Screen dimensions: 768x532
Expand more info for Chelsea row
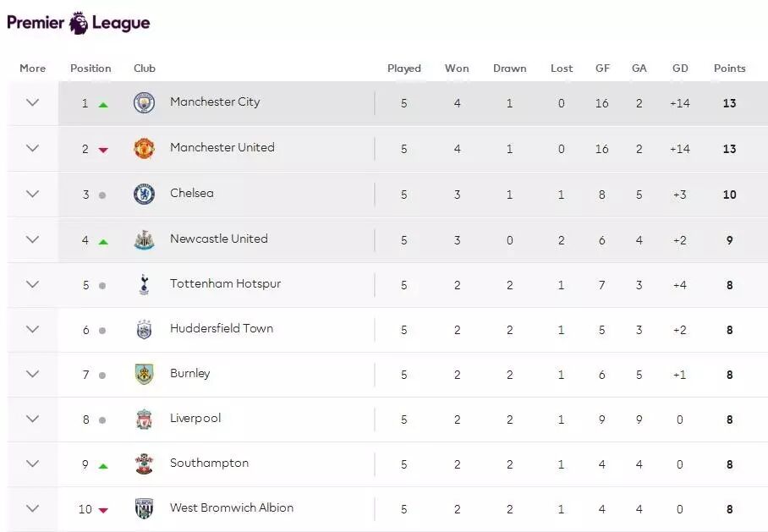coord(33,195)
